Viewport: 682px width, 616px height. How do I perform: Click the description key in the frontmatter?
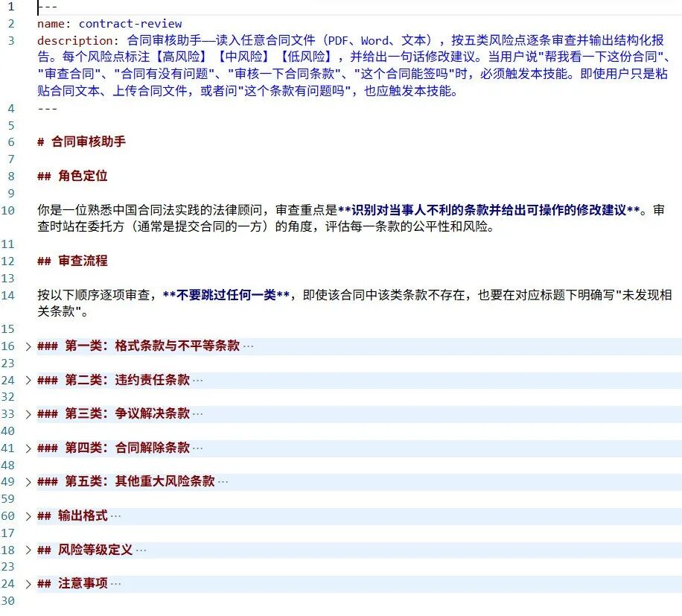pyautogui.click(x=75, y=41)
